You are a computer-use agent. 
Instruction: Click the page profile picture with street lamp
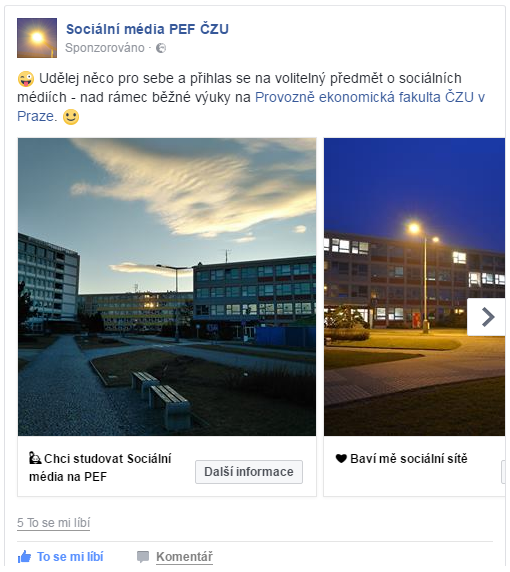tap(37, 38)
